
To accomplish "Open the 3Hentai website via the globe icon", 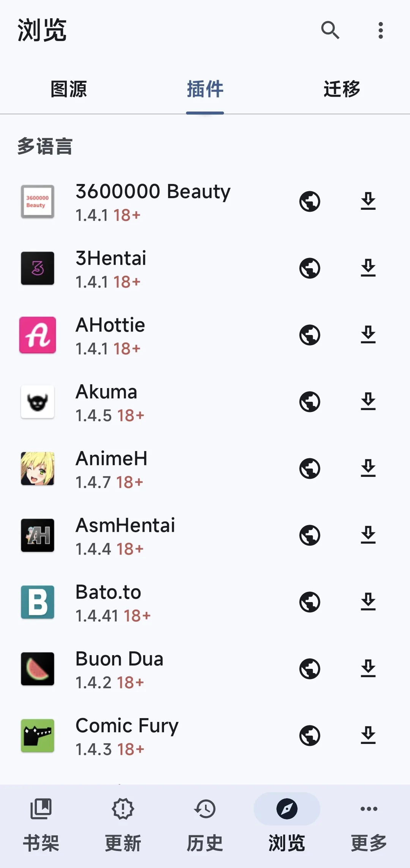I will tap(310, 268).
